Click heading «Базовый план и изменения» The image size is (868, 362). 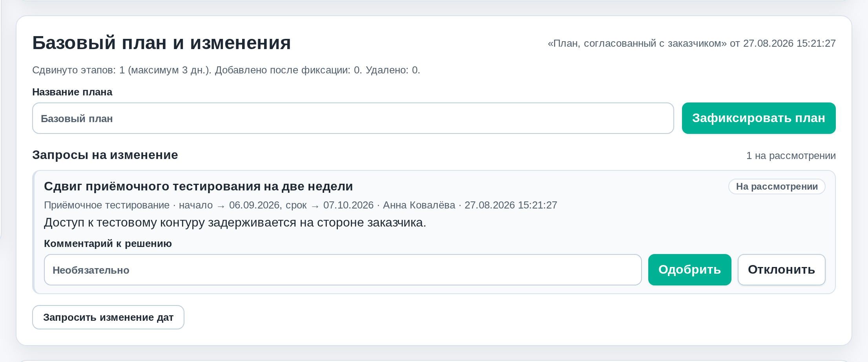point(161,43)
